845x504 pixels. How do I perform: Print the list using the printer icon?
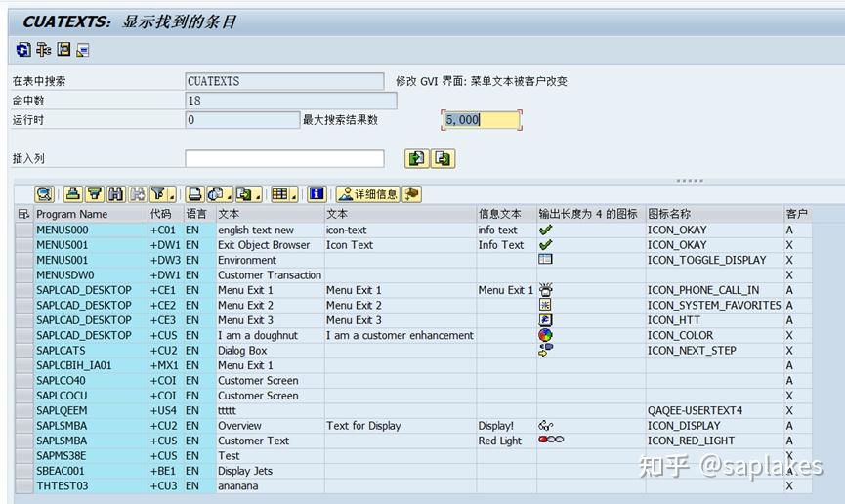(194, 194)
